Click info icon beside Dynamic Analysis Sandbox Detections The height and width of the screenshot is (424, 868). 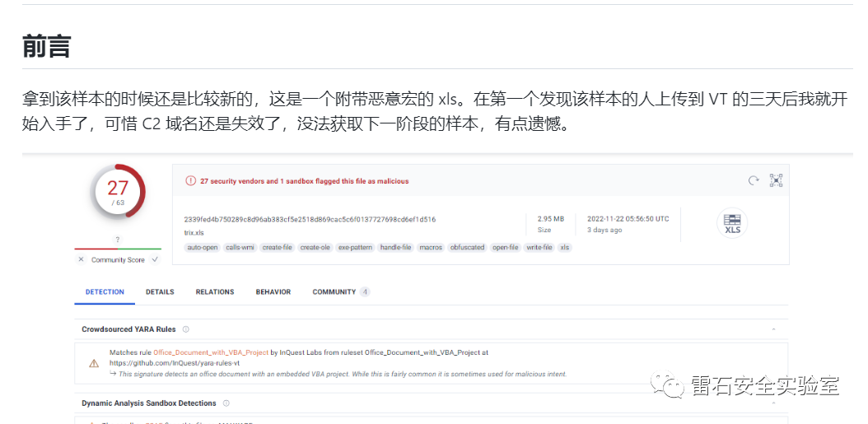pos(226,403)
